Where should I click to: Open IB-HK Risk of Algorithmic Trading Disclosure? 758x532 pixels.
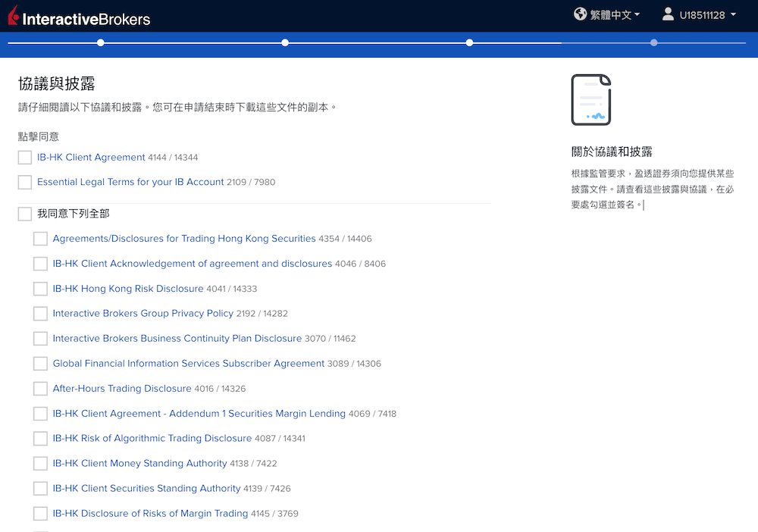[x=152, y=438]
